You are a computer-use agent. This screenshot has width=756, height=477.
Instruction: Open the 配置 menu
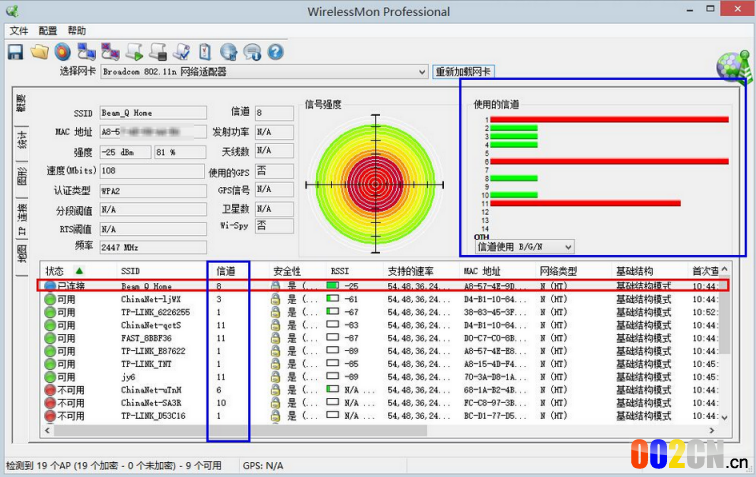click(48, 30)
